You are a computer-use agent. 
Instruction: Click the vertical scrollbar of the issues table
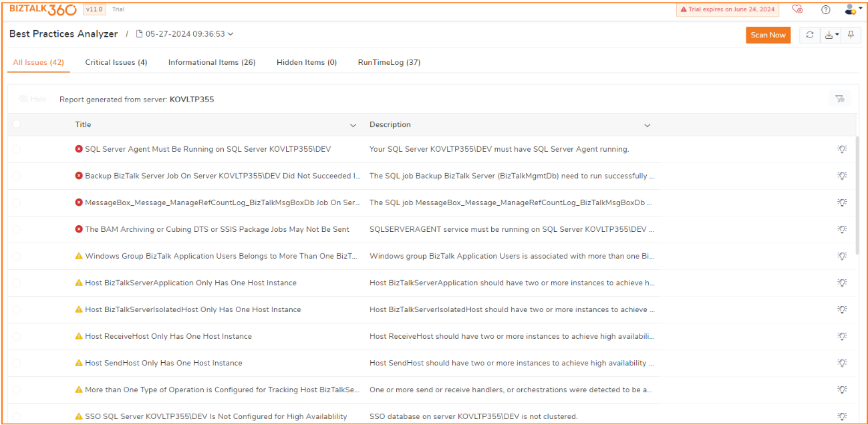pos(858,200)
